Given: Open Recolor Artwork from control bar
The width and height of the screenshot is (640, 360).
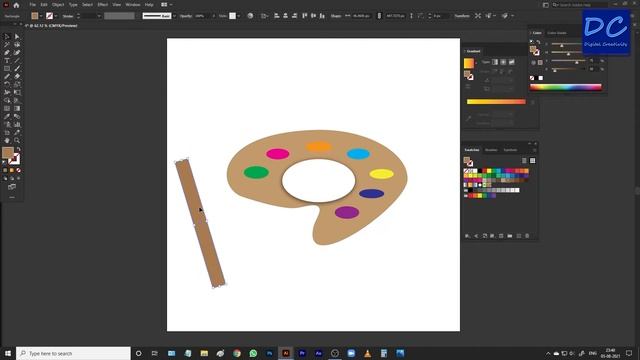Looking at the screenshot, I should tap(250, 16).
